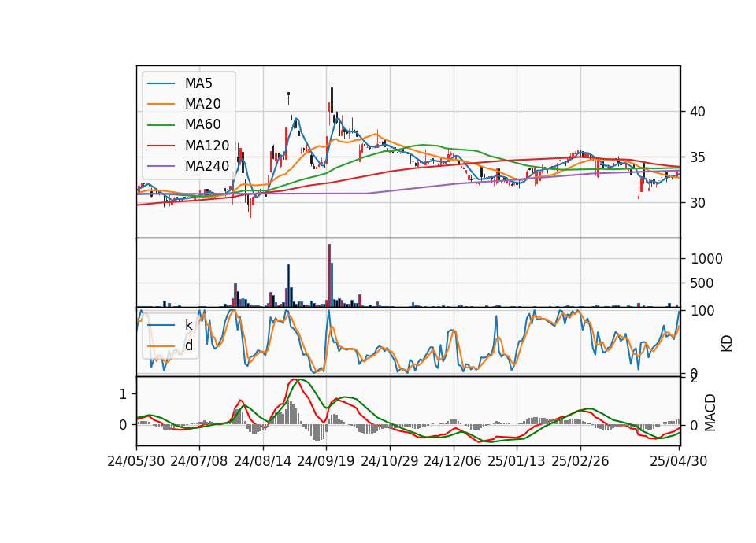Viewport: 756px width, 543px height.
Task: Click the 24/09/19 date axis label
Action: pos(326,461)
